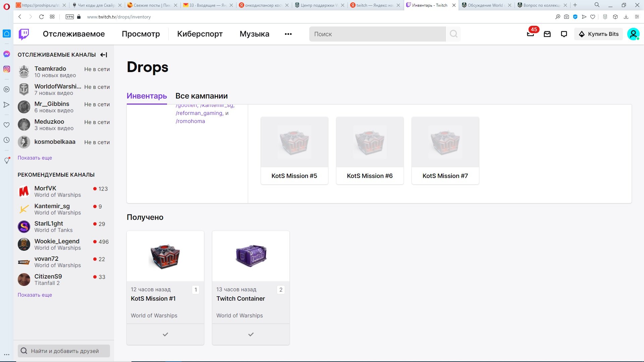Screen dimensions: 644x362
Task: Click the address bar URL
Action: tap(119, 17)
